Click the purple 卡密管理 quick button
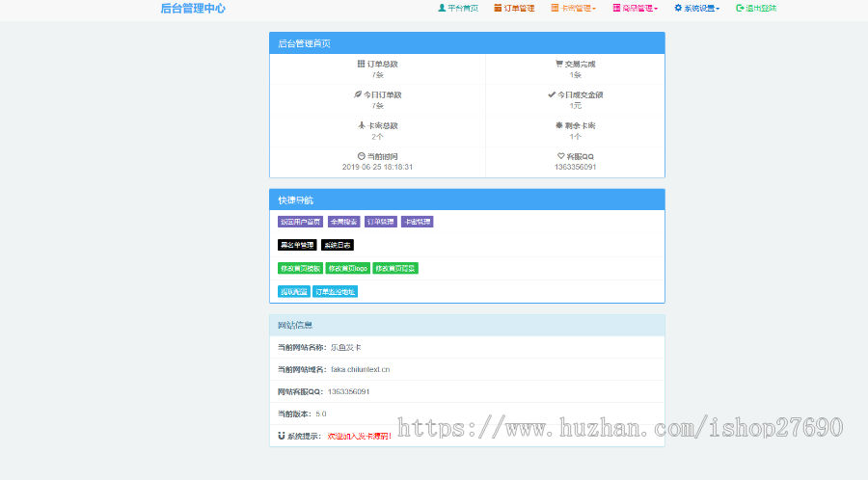The height and width of the screenshot is (480, 868). (x=418, y=222)
